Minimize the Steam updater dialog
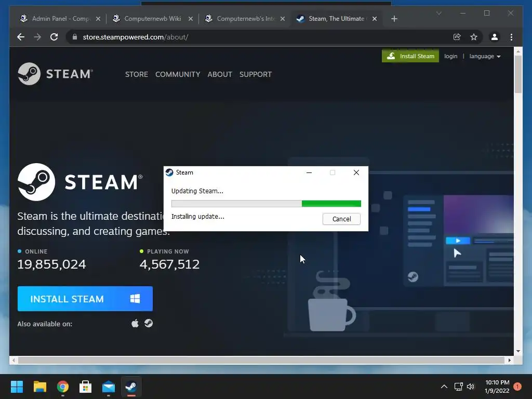The image size is (532, 399). [309, 172]
